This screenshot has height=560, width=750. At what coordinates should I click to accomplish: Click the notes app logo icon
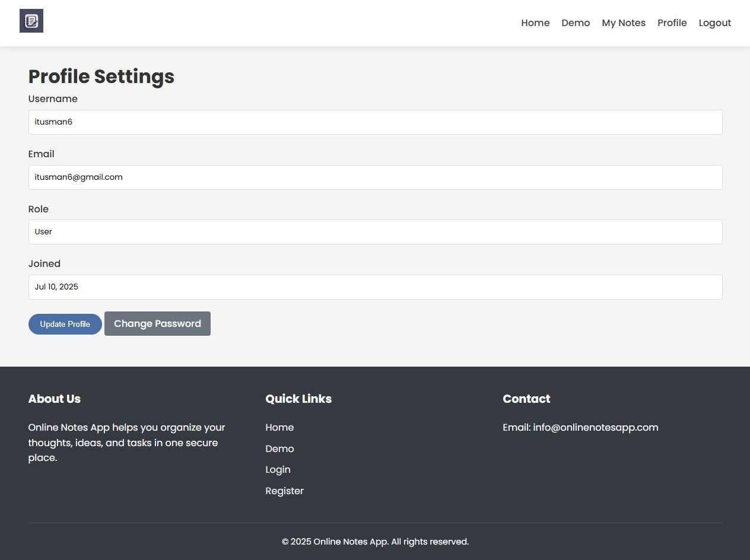pyautogui.click(x=31, y=21)
